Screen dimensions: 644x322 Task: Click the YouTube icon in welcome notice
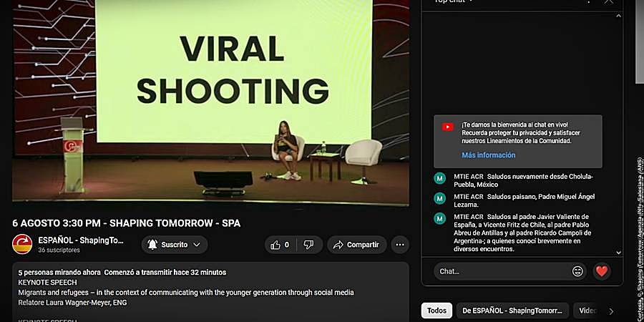pyautogui.click(x=448, y=127)
